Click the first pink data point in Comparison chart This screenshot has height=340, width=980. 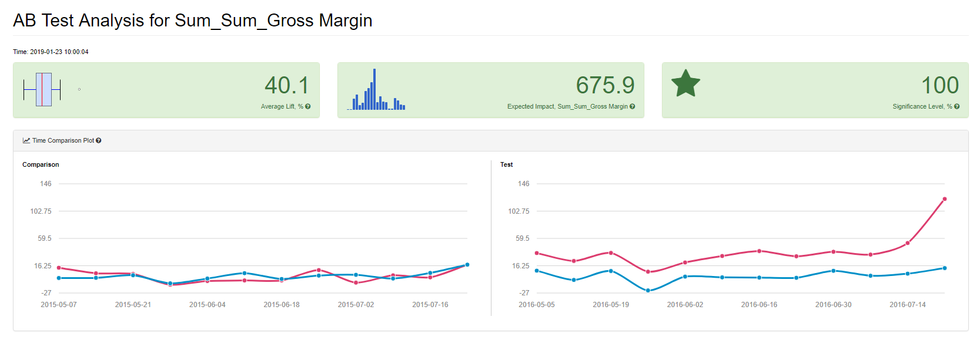pyautogui.click(x=59, y=268)
